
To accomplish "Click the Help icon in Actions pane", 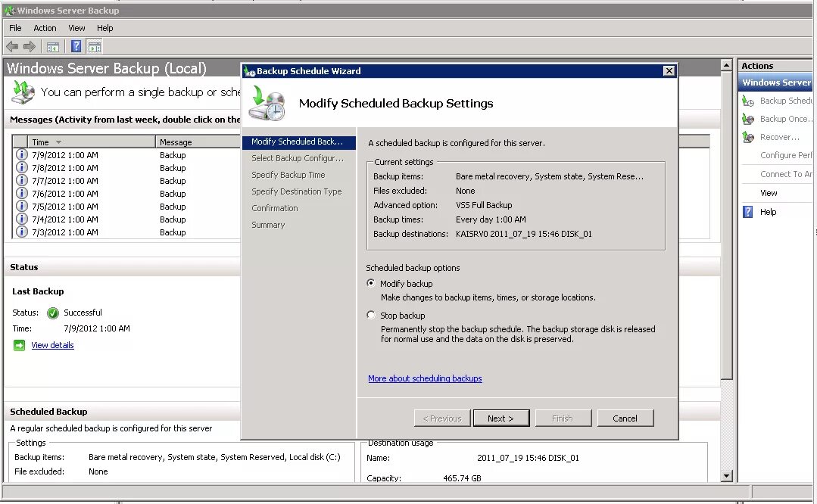I will tap(747, 212).
